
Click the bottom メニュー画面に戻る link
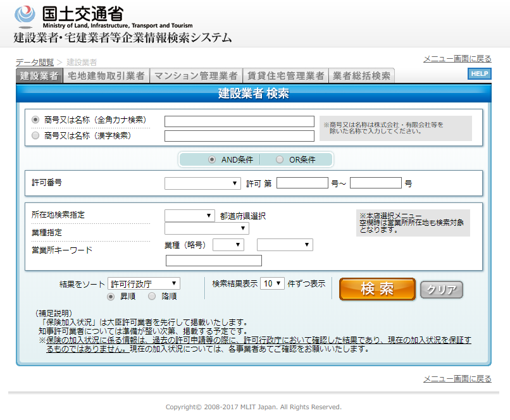click(x=457, y=379)
